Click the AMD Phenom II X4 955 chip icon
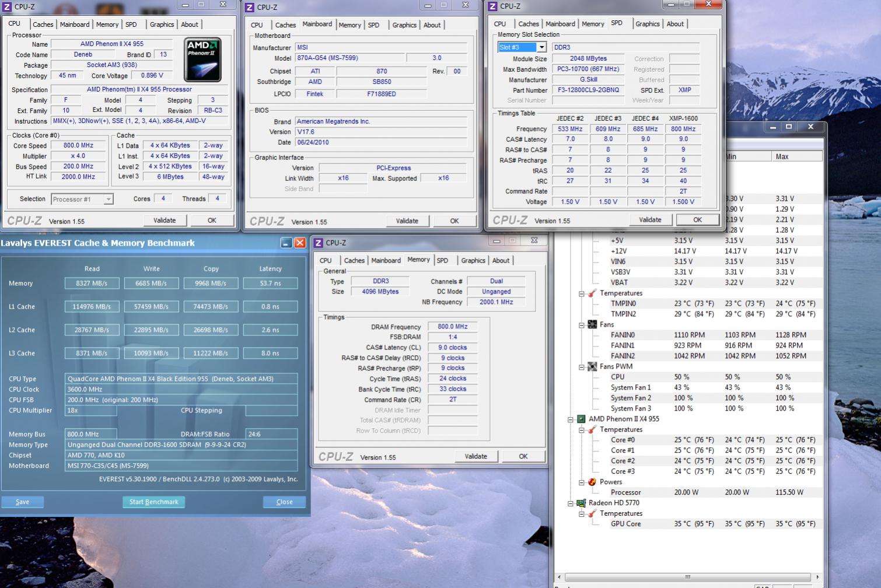The width and height of the screenshot is (881, 588). point(581,419)
